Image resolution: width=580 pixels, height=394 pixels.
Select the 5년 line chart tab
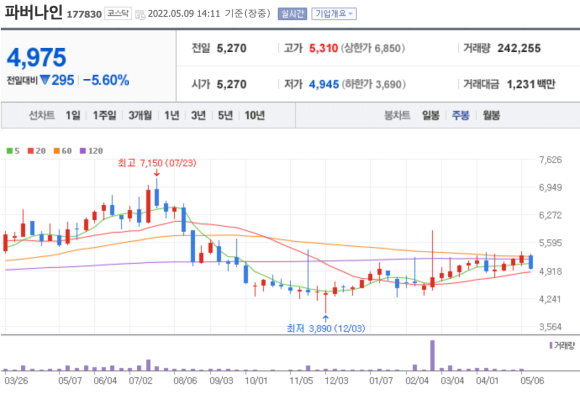(x=225, y=115)
